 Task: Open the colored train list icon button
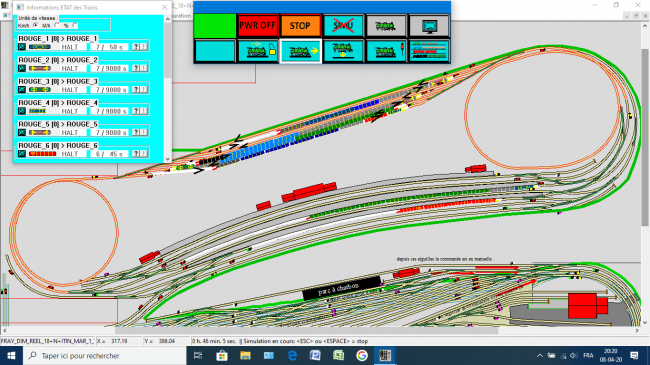[429, 51]
